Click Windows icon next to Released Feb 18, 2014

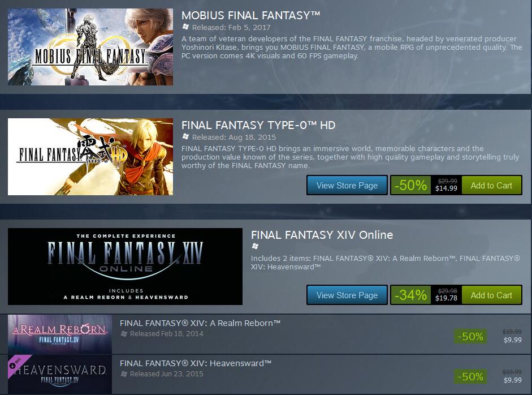[x=124, y=334]
